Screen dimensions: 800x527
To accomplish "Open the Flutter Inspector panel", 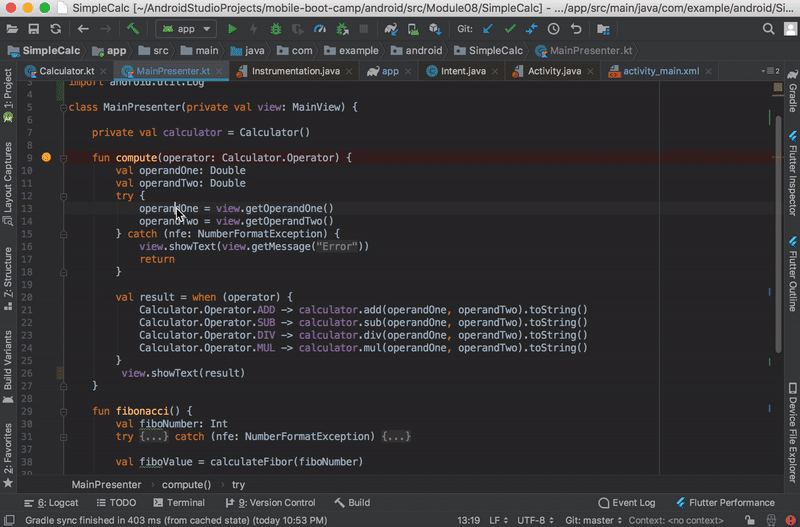I will (792, 173).
